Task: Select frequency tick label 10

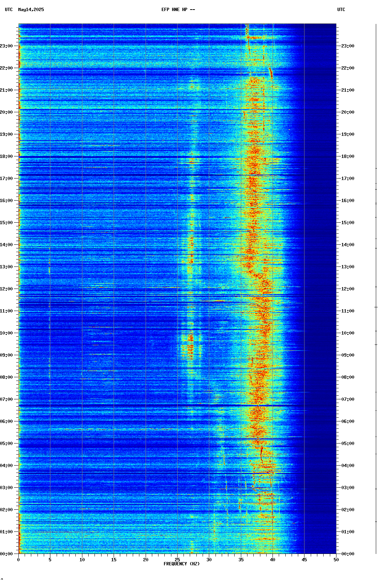Action: pos(82,560)
